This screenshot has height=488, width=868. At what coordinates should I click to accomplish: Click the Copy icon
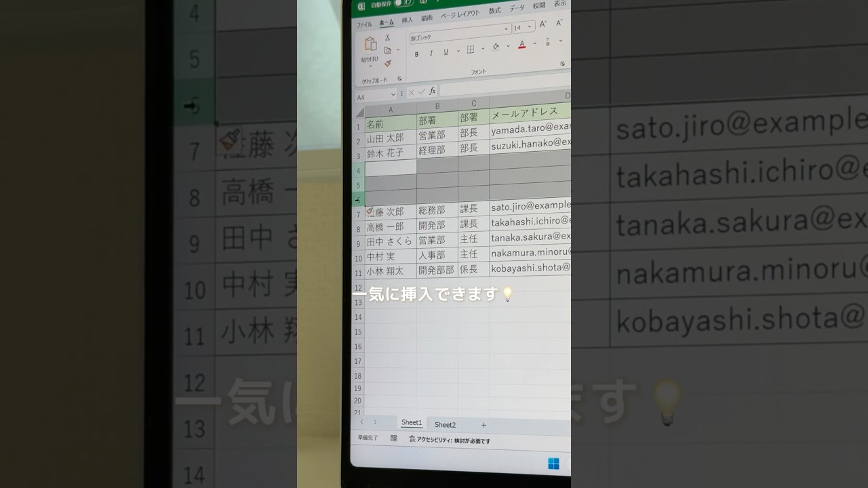tap(387, 50)
